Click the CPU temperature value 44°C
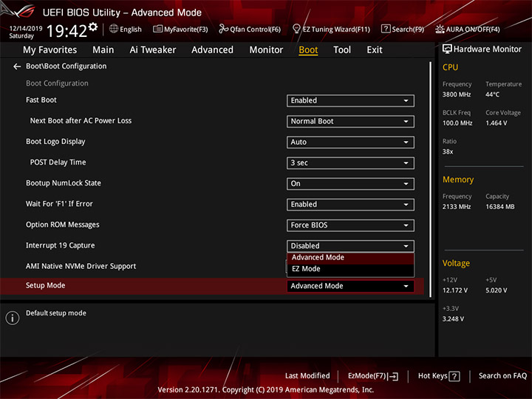 [x=492, y=95]
